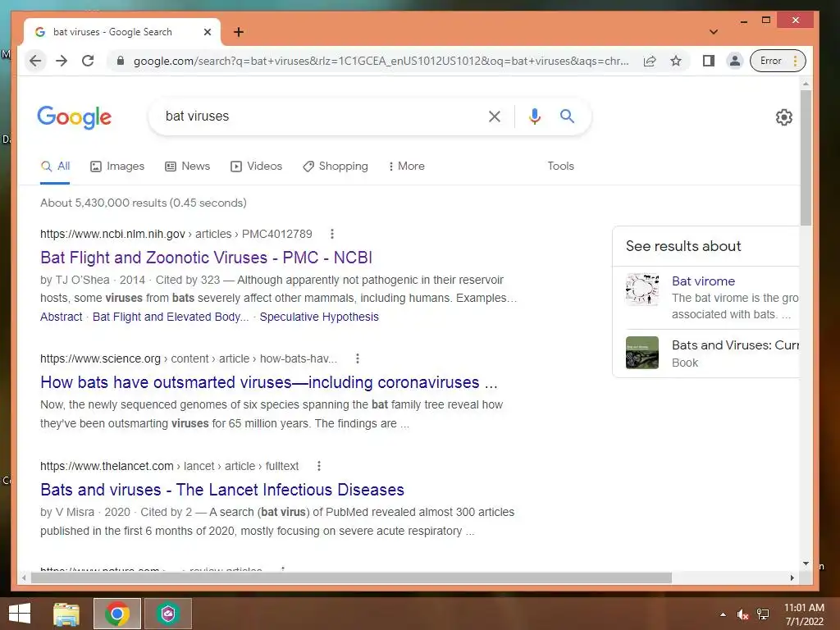The width and height of the screenshot is (840, 630).
Task: Open Bats and viruses Lancet result
Action: point(222,490)
